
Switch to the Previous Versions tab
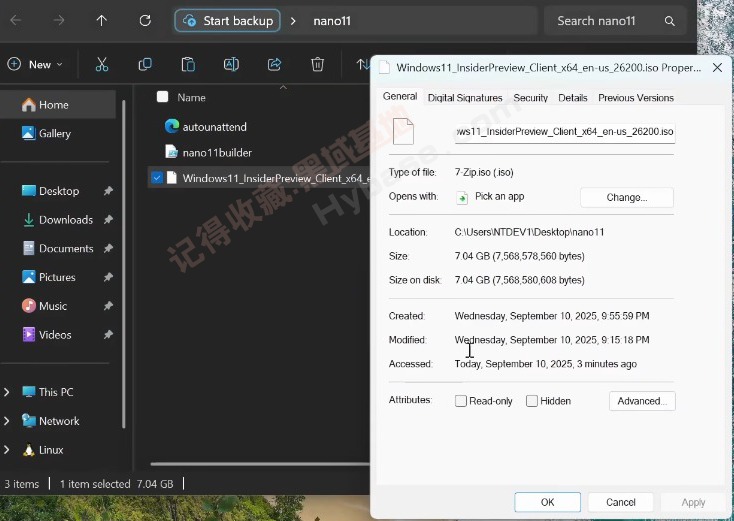coord(636,98)
